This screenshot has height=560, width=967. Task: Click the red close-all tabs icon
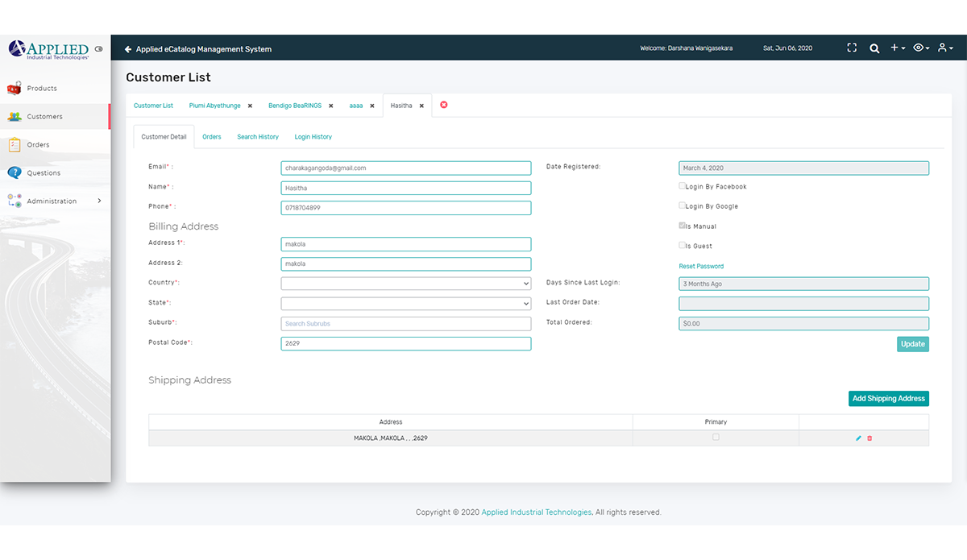[x=444, y=105]
